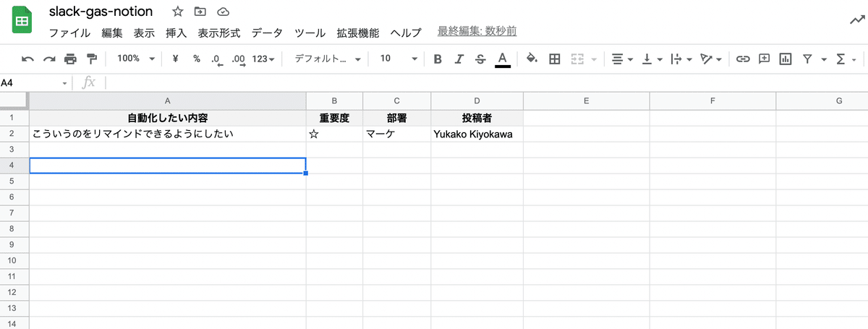Click the print icon
This screenshot has height=329, width=868.
point(70,59)
